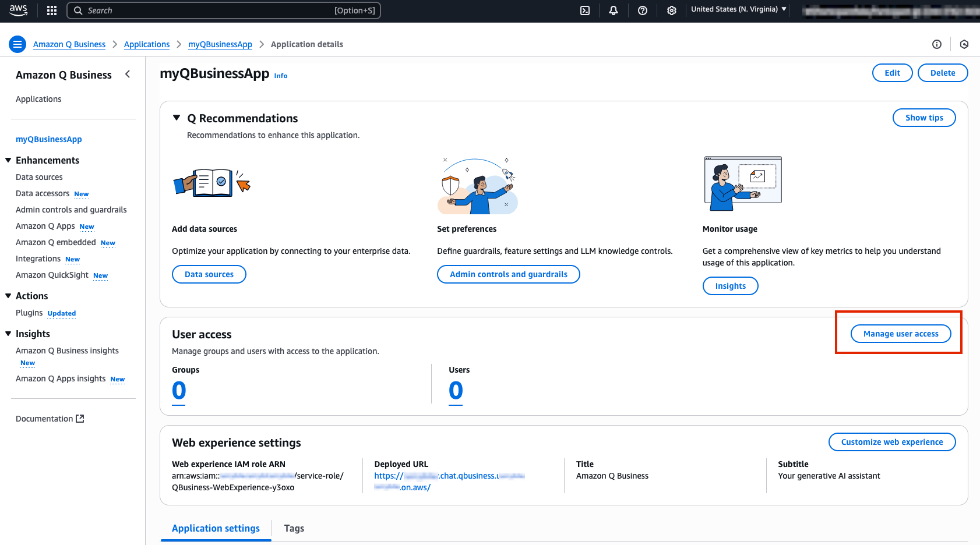Image resolution: width=980 pixels, height=545 pixels.
Task: Click the Applications breadcrumb link
Action: [x=147, y=44]
